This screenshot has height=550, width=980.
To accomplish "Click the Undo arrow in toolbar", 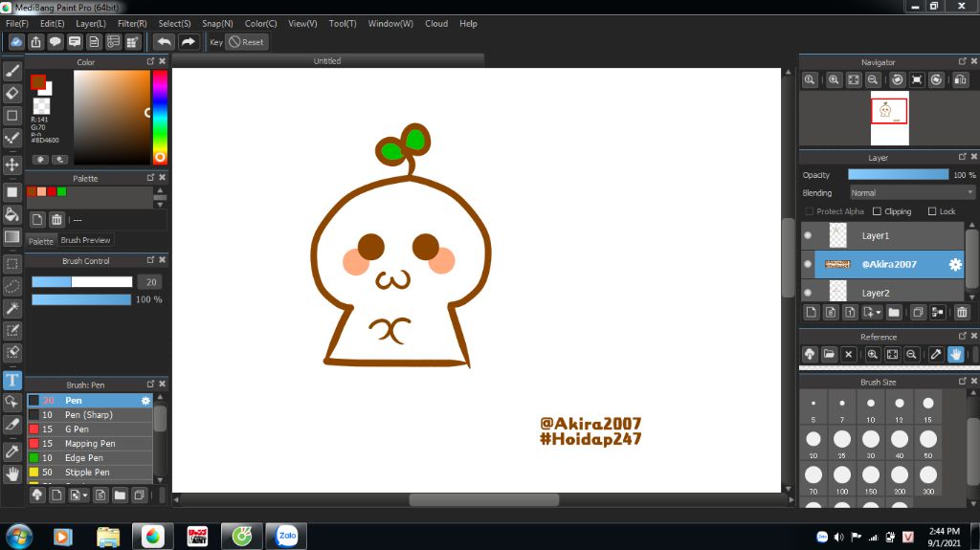I will [165, 42].
